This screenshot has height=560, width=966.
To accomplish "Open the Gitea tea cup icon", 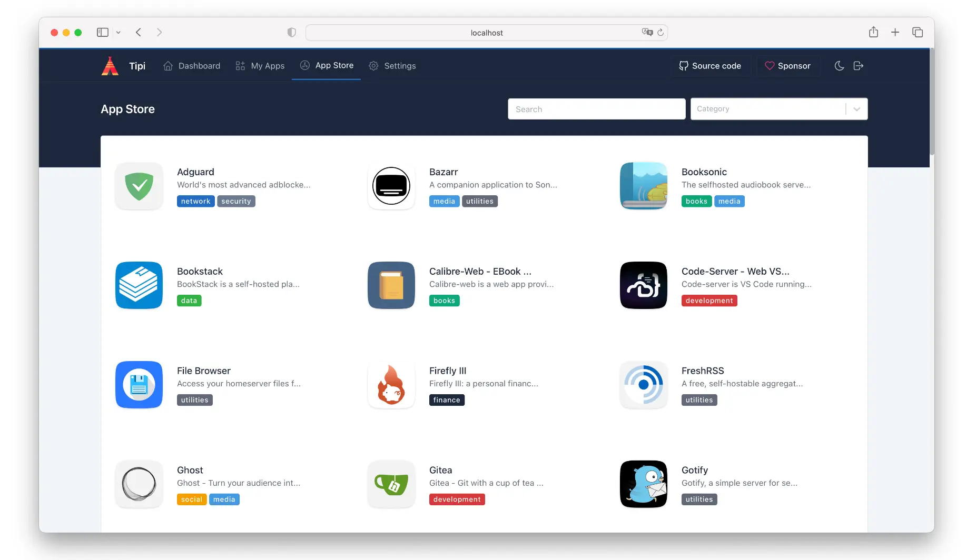I will 391,484.
